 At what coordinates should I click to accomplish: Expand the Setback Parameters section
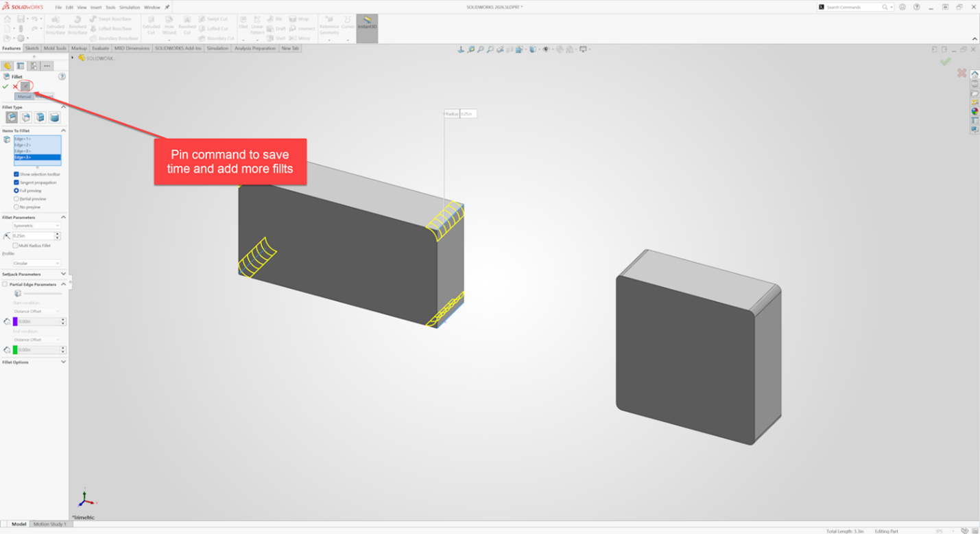click(x=63, y=274)
